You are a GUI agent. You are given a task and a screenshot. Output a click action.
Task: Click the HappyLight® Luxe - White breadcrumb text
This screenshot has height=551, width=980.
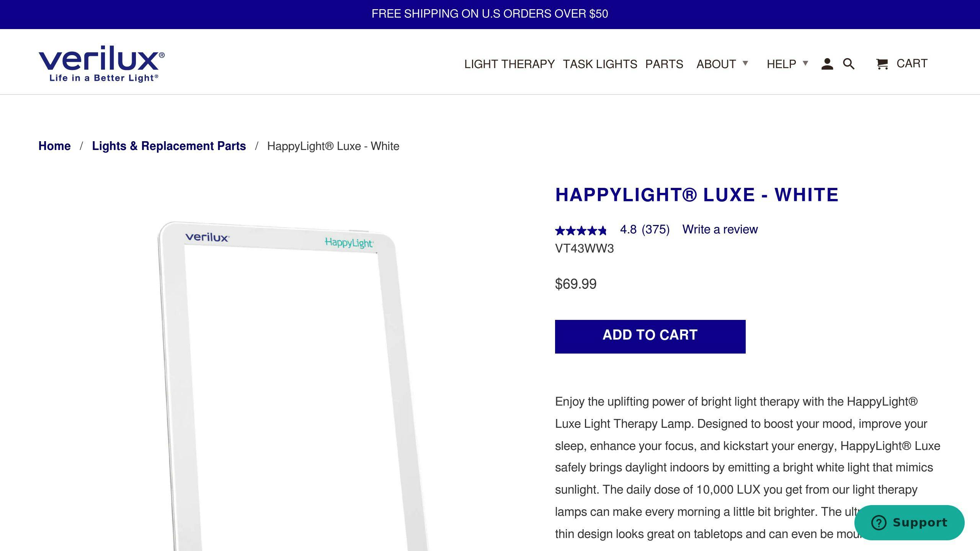pos(333,146)
